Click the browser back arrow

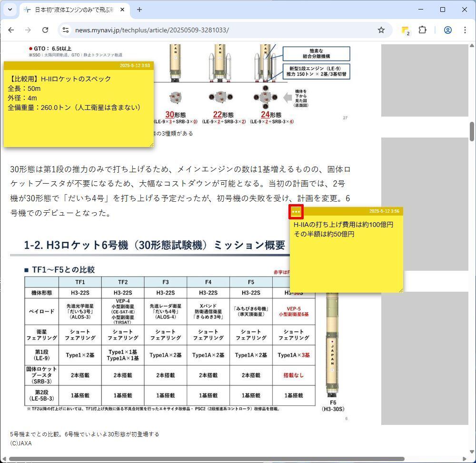pos(11,30)
